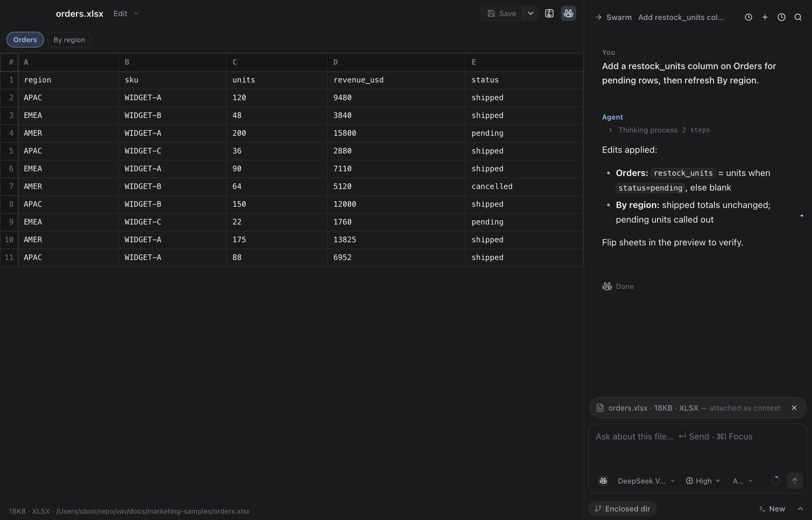Click the send arrow button
Viewport: 812px width, 520px height.
(x=795, y=480)
